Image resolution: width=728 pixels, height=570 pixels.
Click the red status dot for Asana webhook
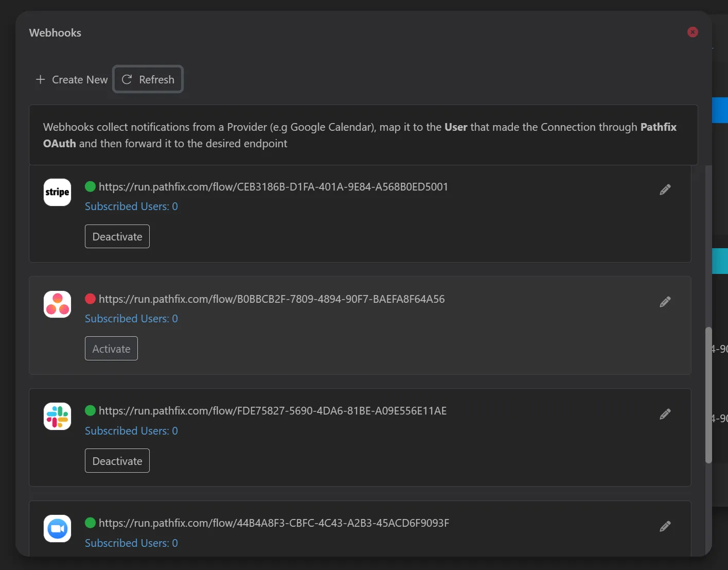click(90, 299)
